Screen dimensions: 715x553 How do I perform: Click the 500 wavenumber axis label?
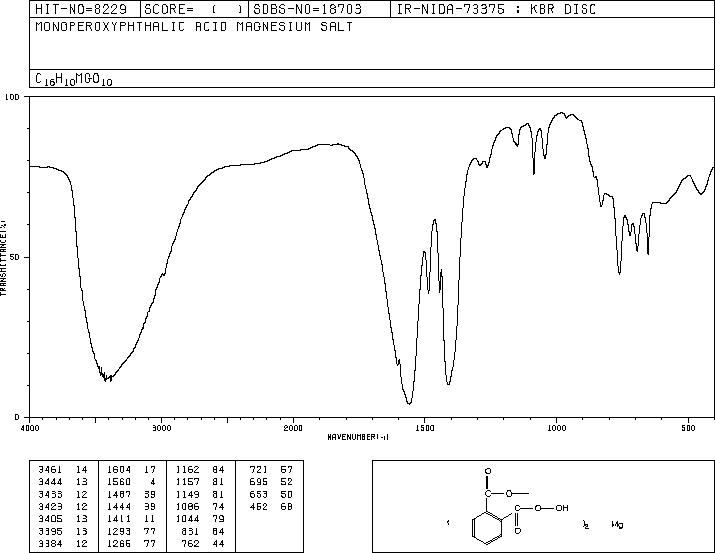pos(688,428)
